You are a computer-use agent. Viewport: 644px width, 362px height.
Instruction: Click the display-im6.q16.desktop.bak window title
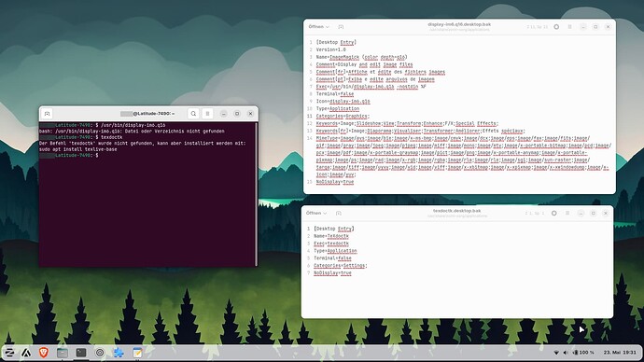(459, 24)
